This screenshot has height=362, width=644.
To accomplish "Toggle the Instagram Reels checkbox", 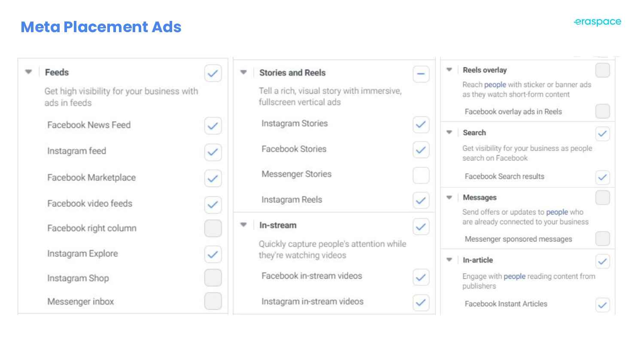I will (x=421, y=200).
